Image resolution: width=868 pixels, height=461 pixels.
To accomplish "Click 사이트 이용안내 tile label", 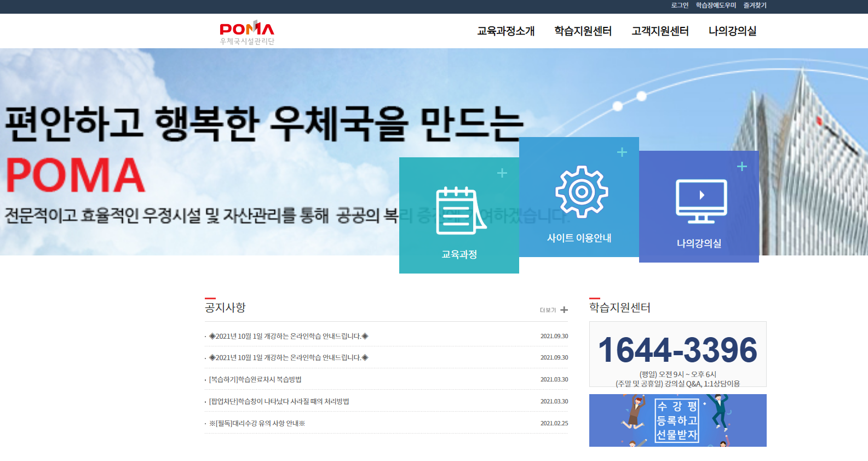I will pyautogui.click(x=579, y=238).
